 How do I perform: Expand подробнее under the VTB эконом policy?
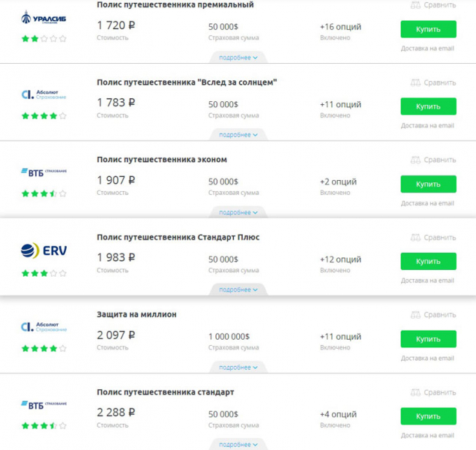click(x=238, y=212)
